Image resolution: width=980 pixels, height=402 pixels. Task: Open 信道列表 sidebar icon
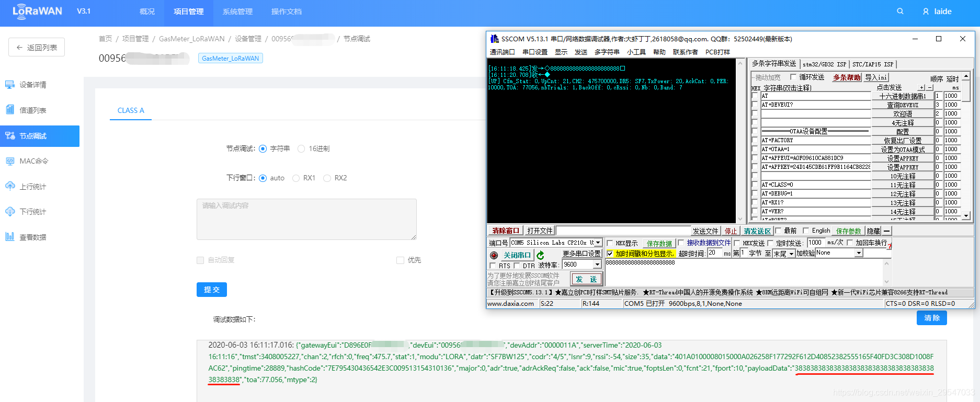coord(10,110)
